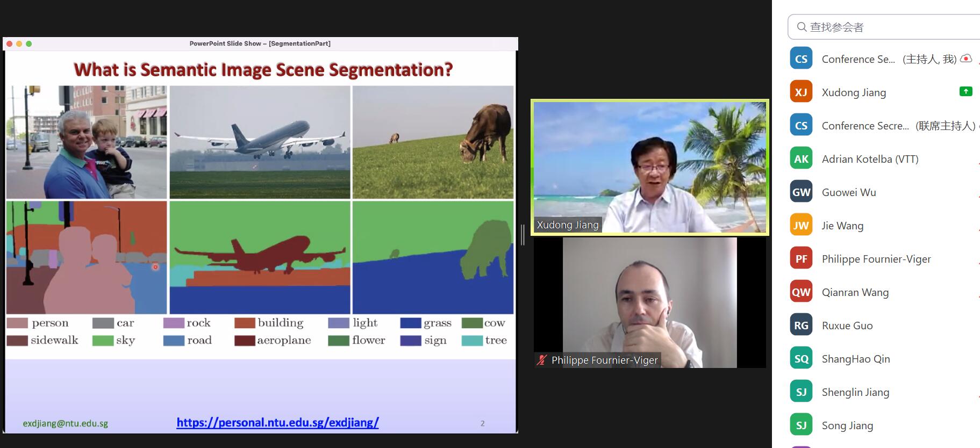The image size is (980, 448).
Task: Click Philippe Fournier-Viger's video tile
Action: [649, 302]
